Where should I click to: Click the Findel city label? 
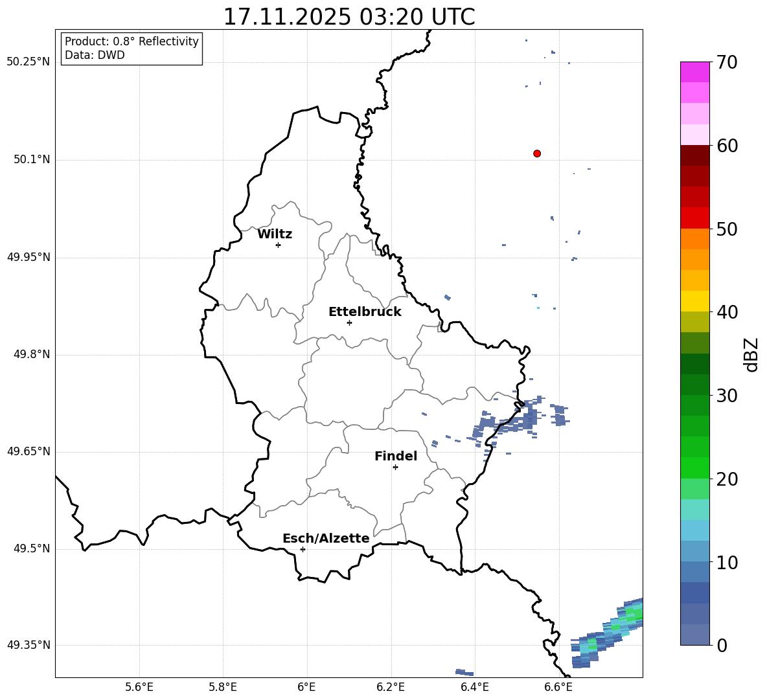click(x=396, y=456)
